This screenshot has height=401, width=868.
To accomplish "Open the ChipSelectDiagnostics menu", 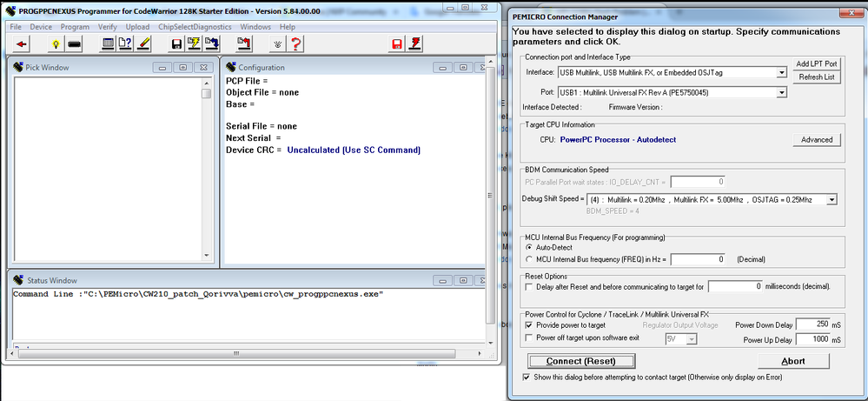I will [195, 27].
